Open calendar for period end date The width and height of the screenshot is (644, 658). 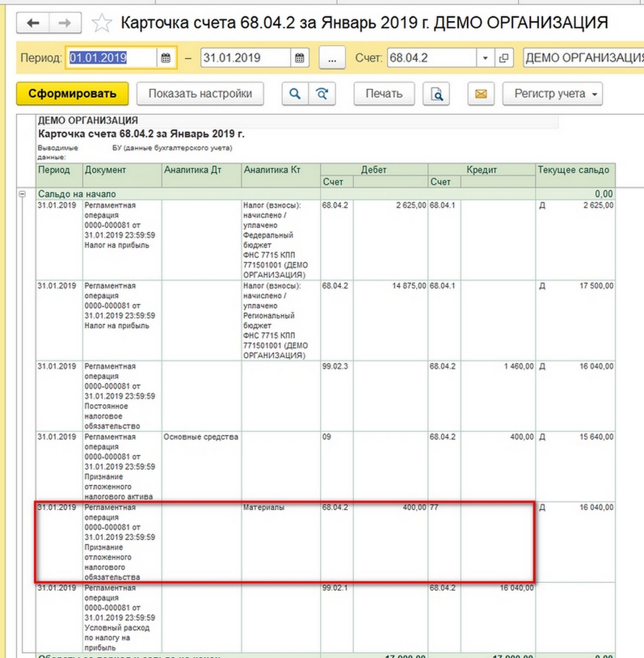pos(300,58)
